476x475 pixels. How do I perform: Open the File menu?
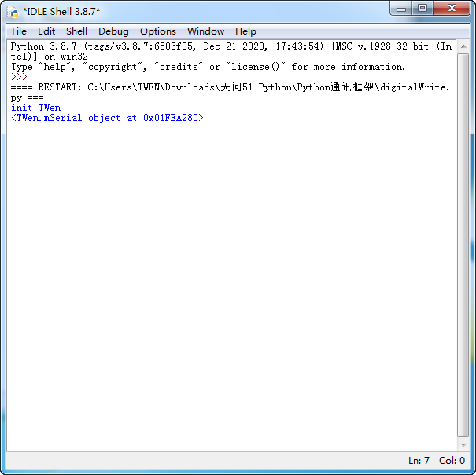(19, 31)
